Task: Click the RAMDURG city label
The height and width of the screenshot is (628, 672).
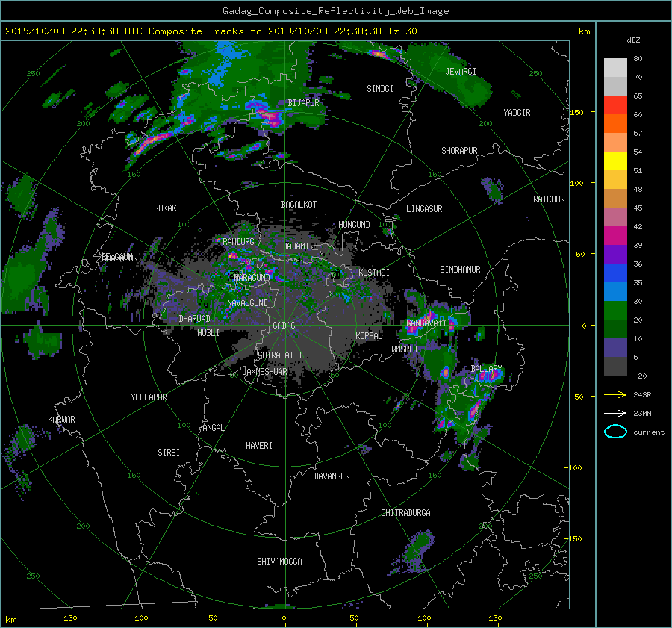Action: [238, 242]
